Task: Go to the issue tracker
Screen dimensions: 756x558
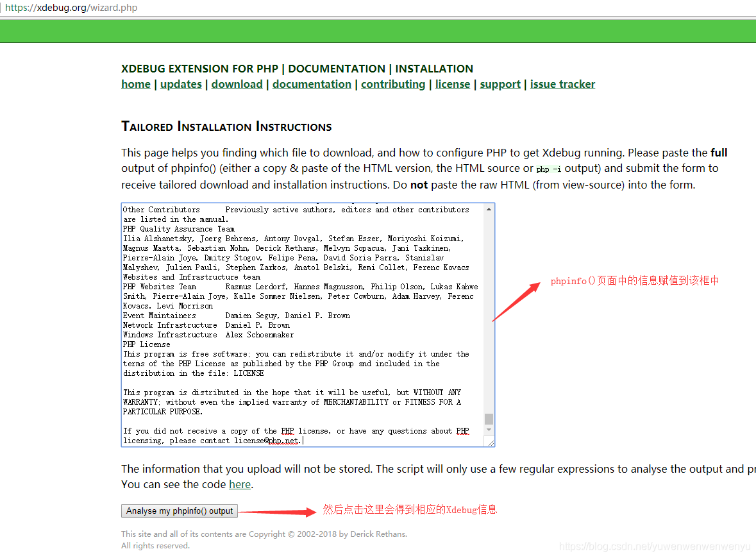Action: tap(562, 85)
